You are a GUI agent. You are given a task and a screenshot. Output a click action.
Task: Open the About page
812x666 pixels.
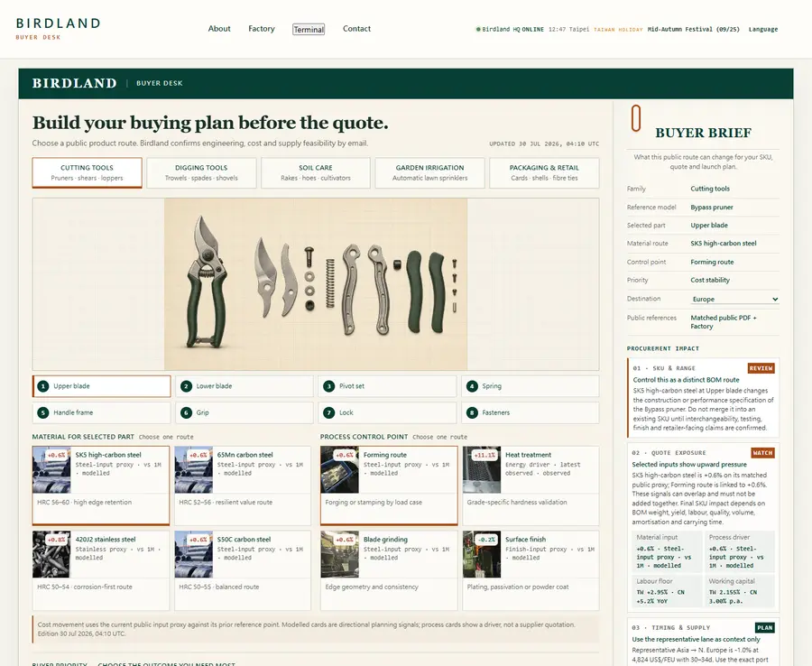(x=219, y=29)
